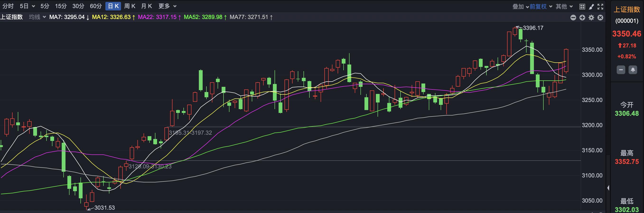Switch to the 分时 intraday tab
Viewport: 644px width, 213px height.
click(x=8, y=6)
